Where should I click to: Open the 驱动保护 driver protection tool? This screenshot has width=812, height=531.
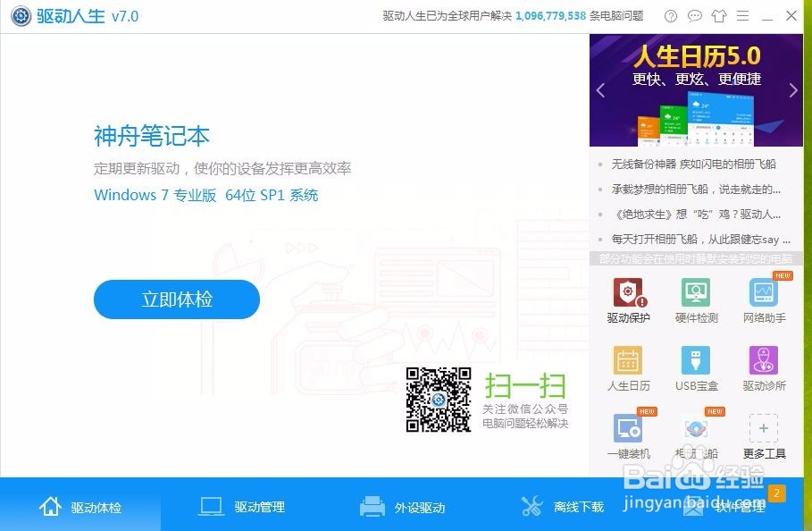pyautogui.click(x=628, y=300)
